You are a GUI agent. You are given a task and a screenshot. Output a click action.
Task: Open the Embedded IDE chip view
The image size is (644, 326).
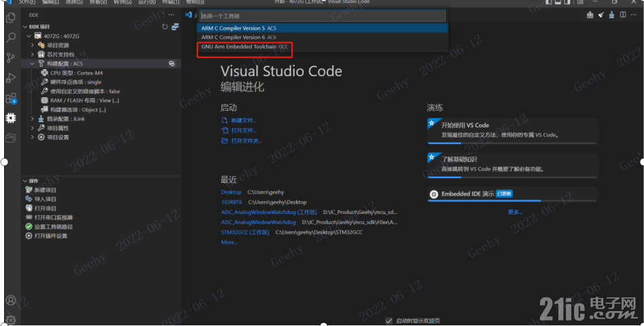11,118
